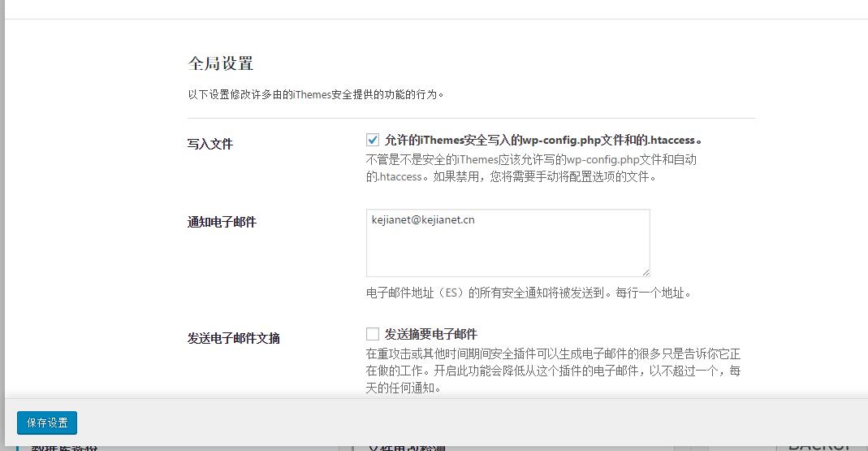Click the partially visible BACKUP text
The height and width of the screenshot is (451, 868).
point(818,446)
